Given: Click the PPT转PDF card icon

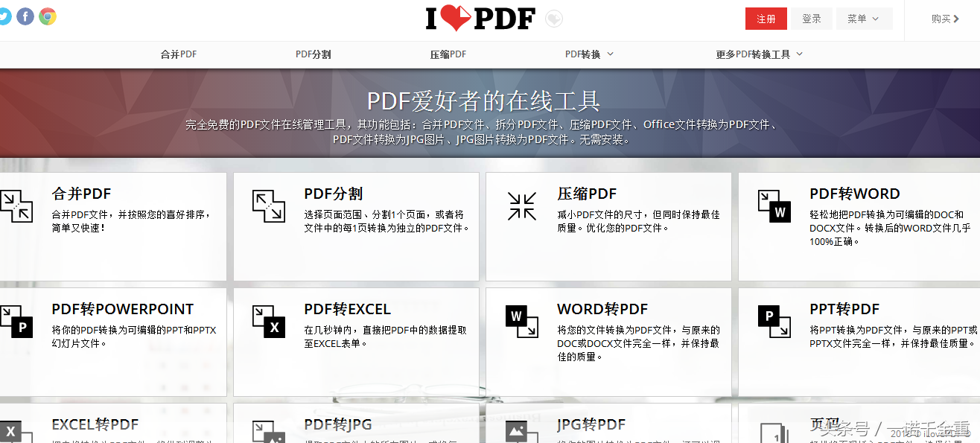Looking at the screenshot, I should tap(774, 322).
